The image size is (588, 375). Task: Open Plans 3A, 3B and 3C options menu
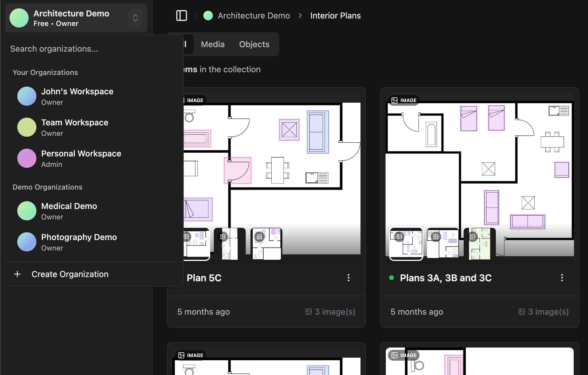562,278
